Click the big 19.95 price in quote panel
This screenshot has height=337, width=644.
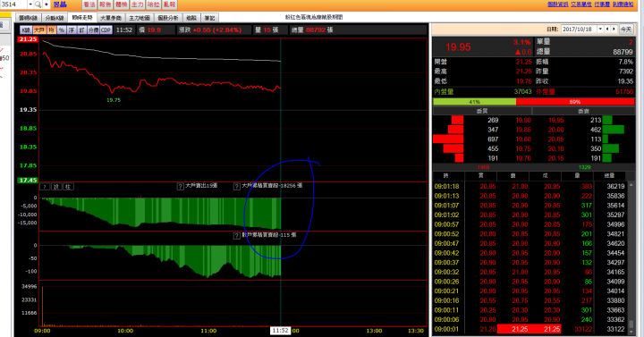(x=458, y=47)
